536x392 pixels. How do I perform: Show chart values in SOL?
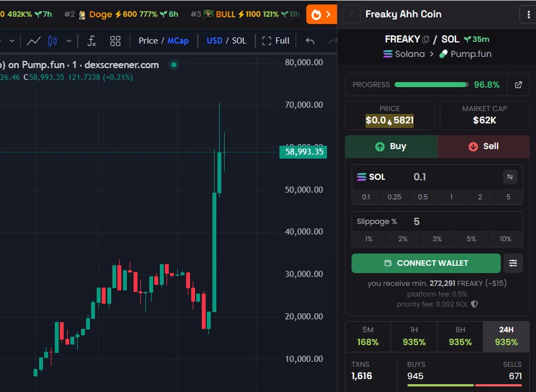click(x=239, y=41)
